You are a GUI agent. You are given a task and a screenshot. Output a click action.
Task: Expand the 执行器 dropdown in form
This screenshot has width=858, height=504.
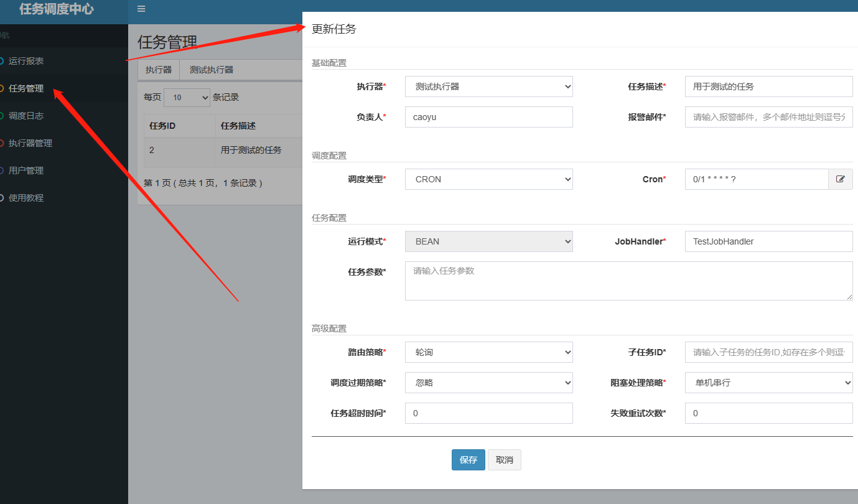pyautogui.click(x=488, y=86)
